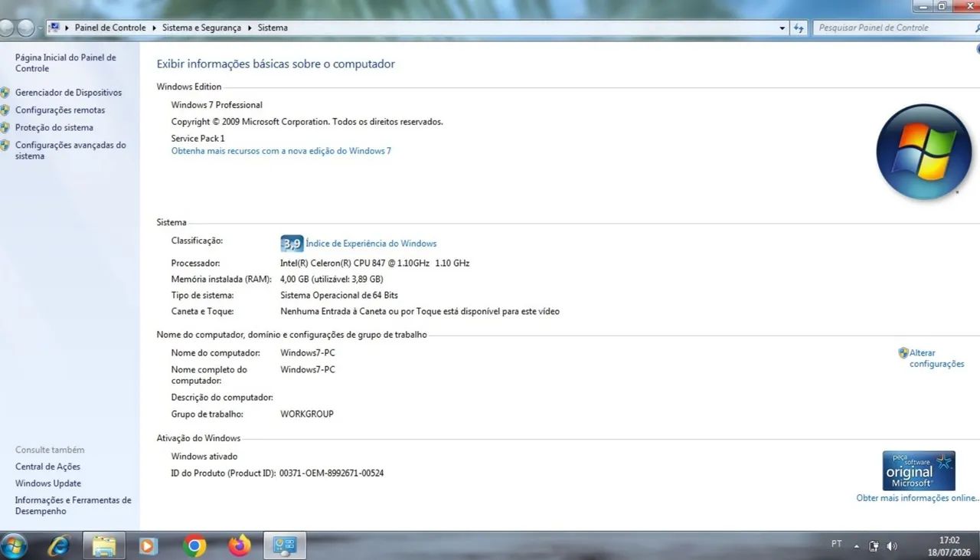
Task: Click the page heading Exibir informações básicas
Action: pos(276,64)
